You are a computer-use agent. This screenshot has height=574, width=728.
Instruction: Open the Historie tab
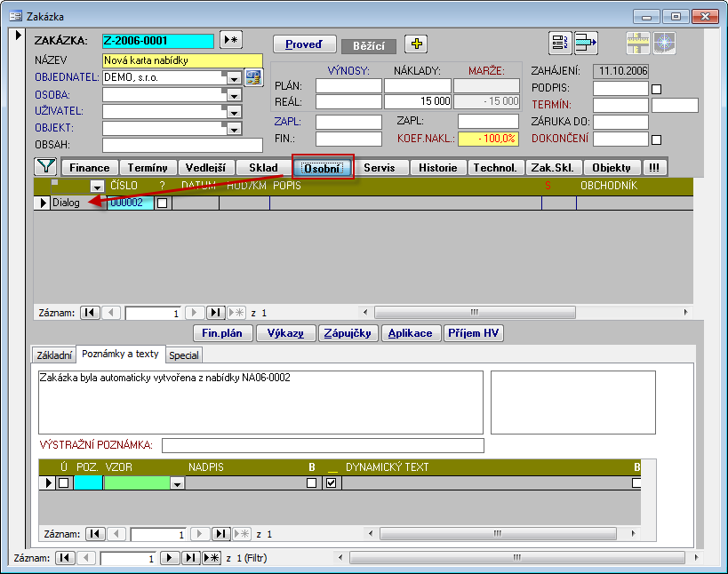click(438, 168)
